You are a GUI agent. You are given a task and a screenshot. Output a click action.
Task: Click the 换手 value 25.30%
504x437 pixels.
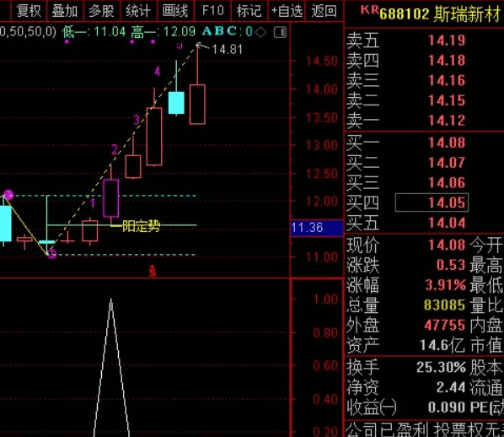[x=441, y=367]
